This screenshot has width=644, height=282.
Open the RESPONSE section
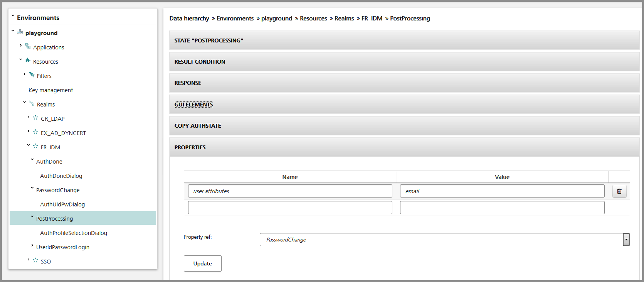point(404,83)
